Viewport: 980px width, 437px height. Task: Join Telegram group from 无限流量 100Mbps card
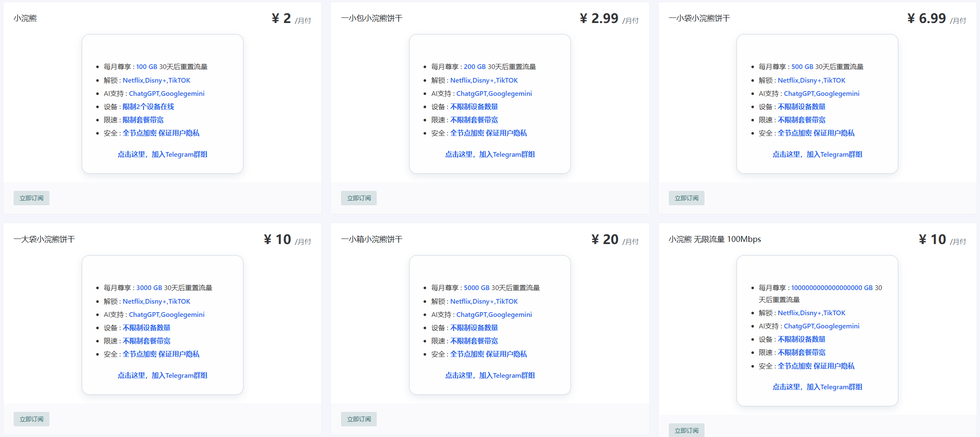[817, 387]
